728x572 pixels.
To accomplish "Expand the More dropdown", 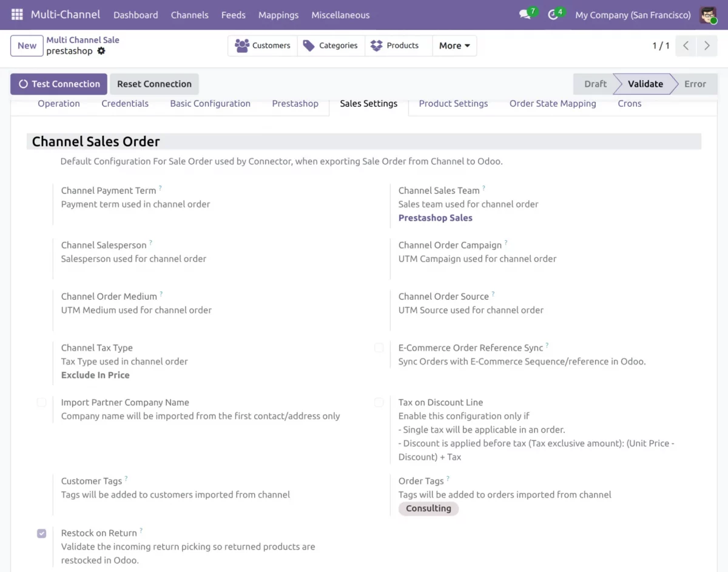I will [454, 45].
